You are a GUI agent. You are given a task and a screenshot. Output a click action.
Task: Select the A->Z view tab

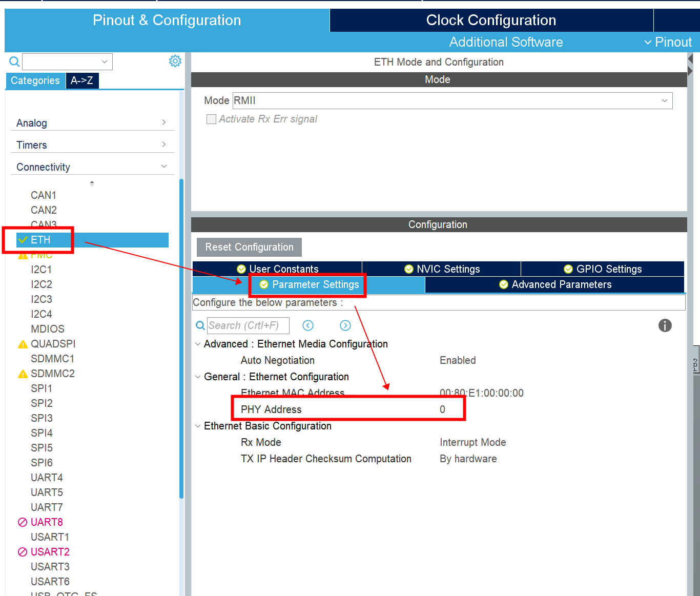82,80
